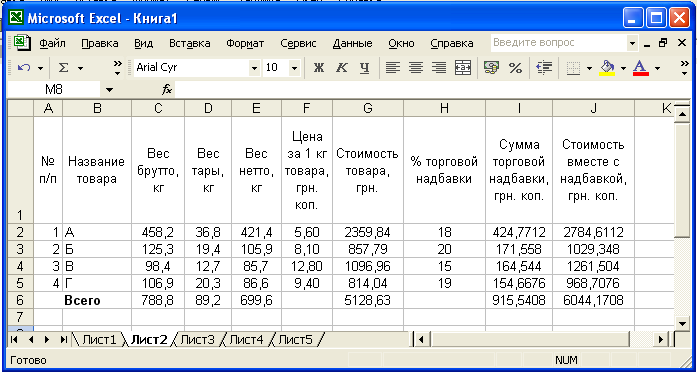The image size is (697, 372).
Task: Open the Вид menu
Action: (144, 44)
